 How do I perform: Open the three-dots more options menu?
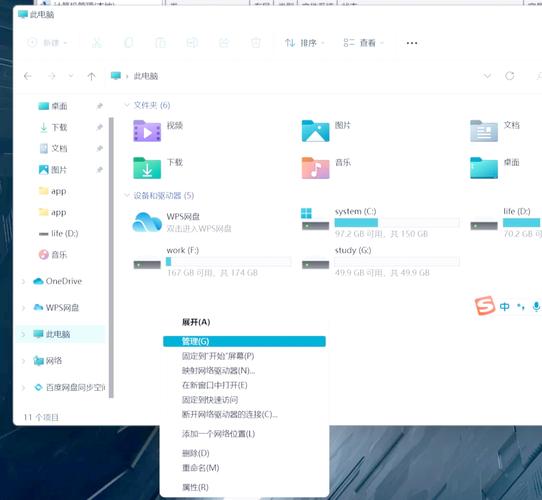(x=412, y=43)
